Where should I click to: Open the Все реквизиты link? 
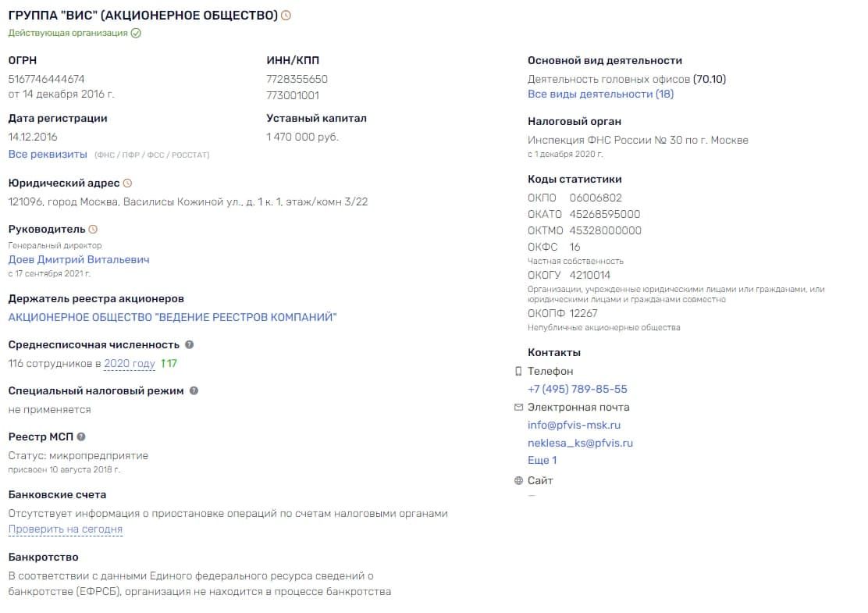click(x=48, y=155)
